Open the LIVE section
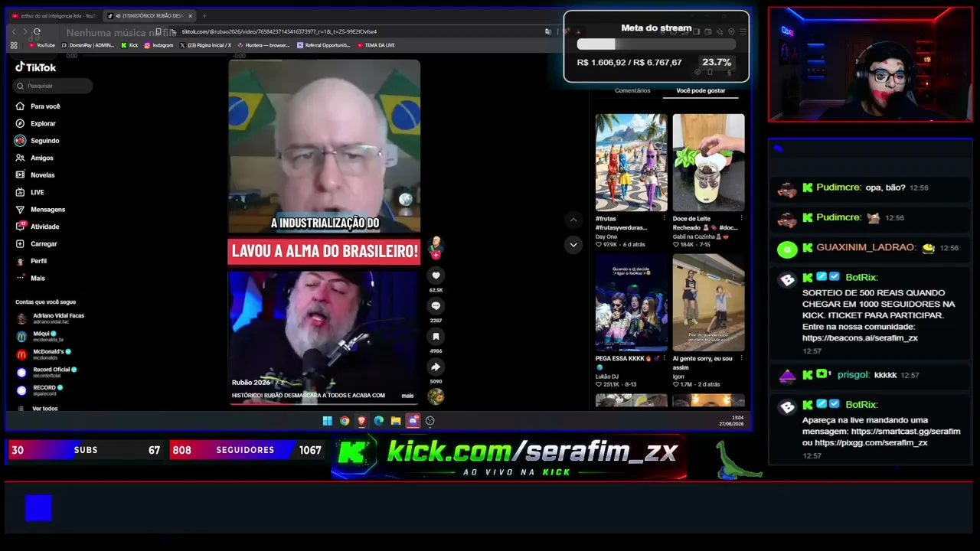This screenshot has width=980, height=551. [30, 192]
